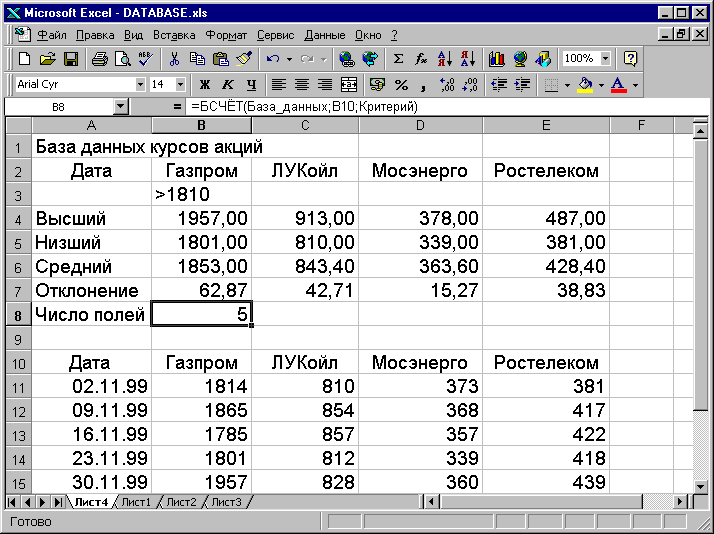Toggle underline formatting Ч
The height and width of the screenshot is (534, 714).
(251, 85)
